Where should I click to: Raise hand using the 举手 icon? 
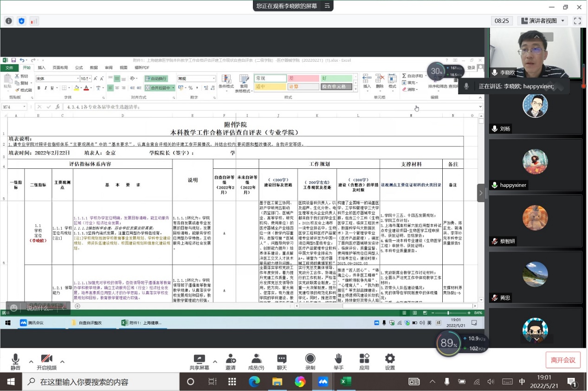tap(338, 361)
